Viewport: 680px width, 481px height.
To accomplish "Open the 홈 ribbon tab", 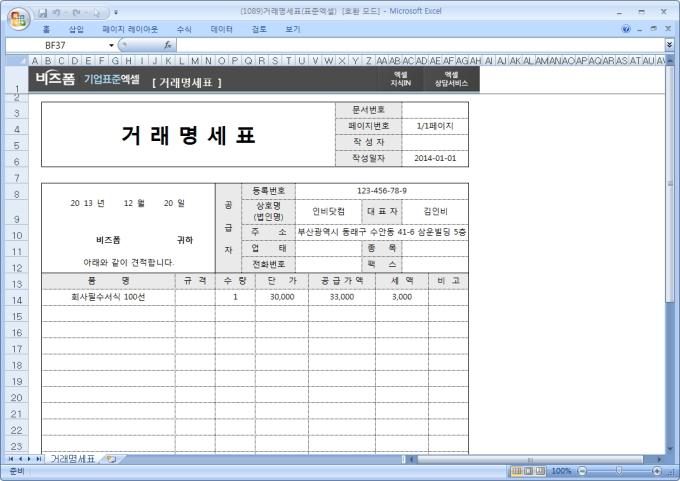I will coord(46,29).
